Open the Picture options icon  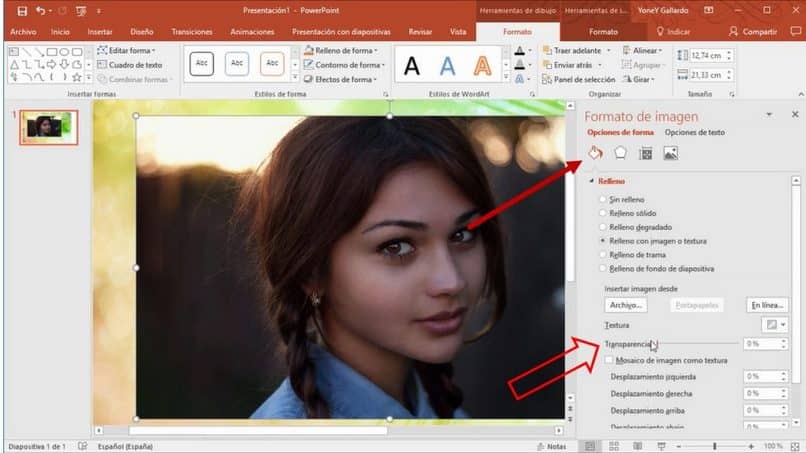[670, 153]
